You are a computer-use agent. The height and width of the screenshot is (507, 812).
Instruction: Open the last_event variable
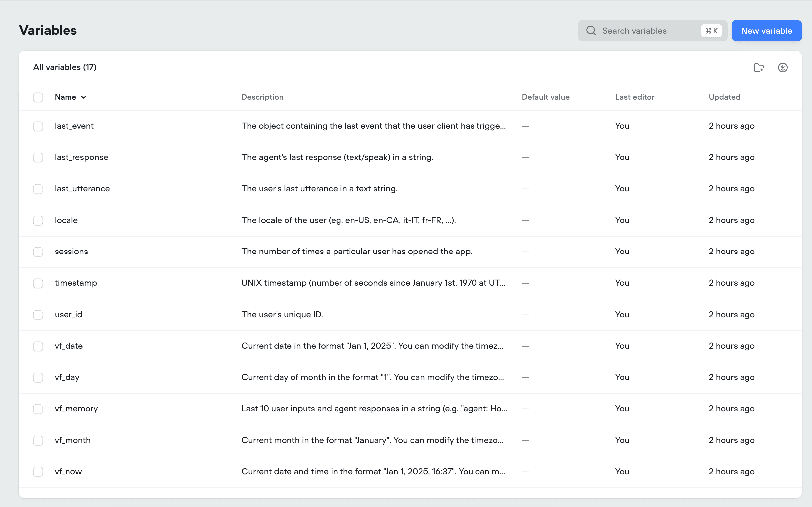pos(74,126)
